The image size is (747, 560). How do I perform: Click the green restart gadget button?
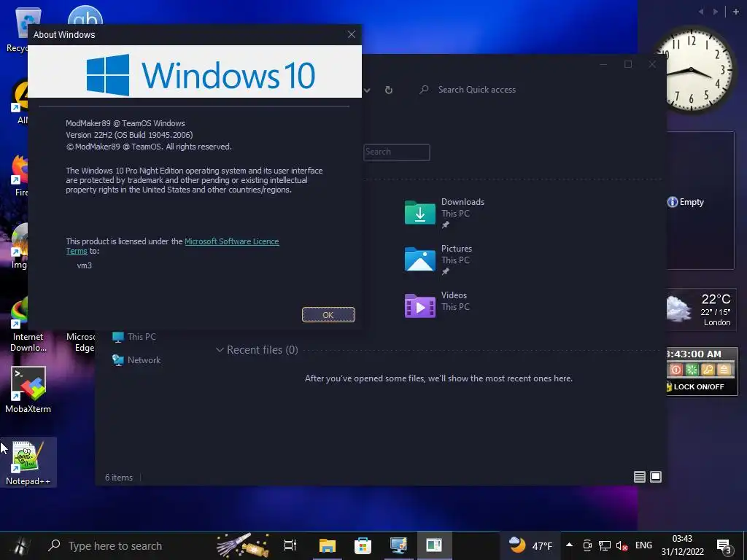pyautogui.click(x=692, y=370)
